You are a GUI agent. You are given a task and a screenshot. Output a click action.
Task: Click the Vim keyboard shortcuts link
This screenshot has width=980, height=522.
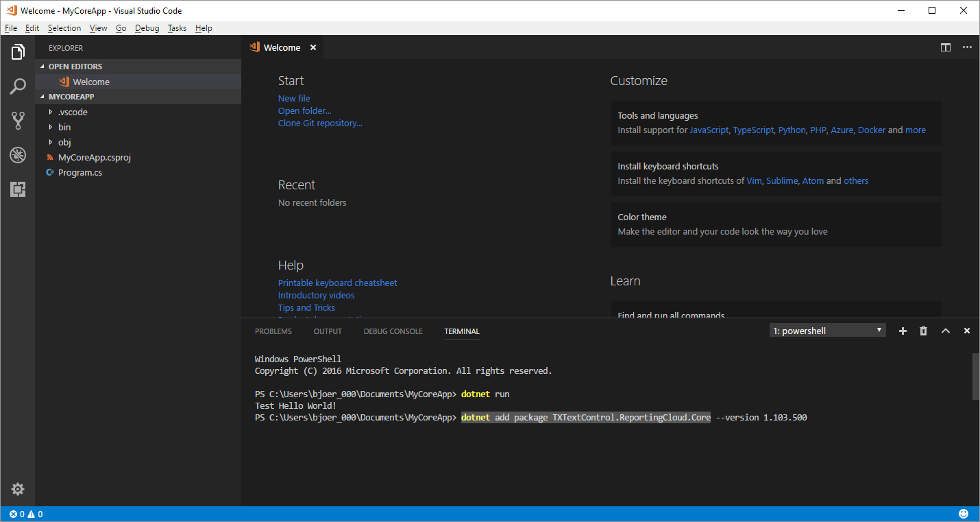click(x=754, y=180)
